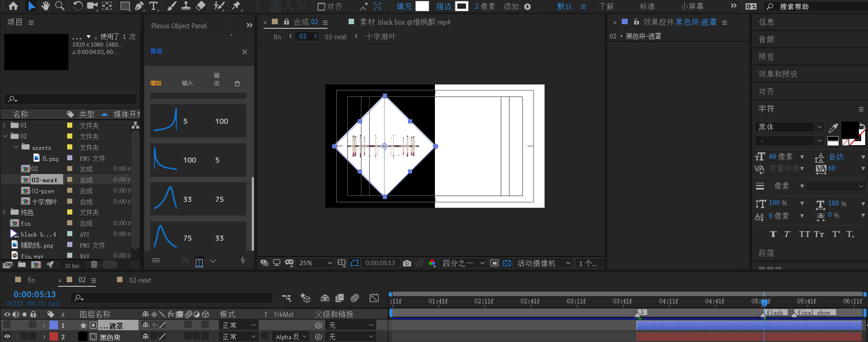Click the red label color of layer 2

[x=53, y=337]
